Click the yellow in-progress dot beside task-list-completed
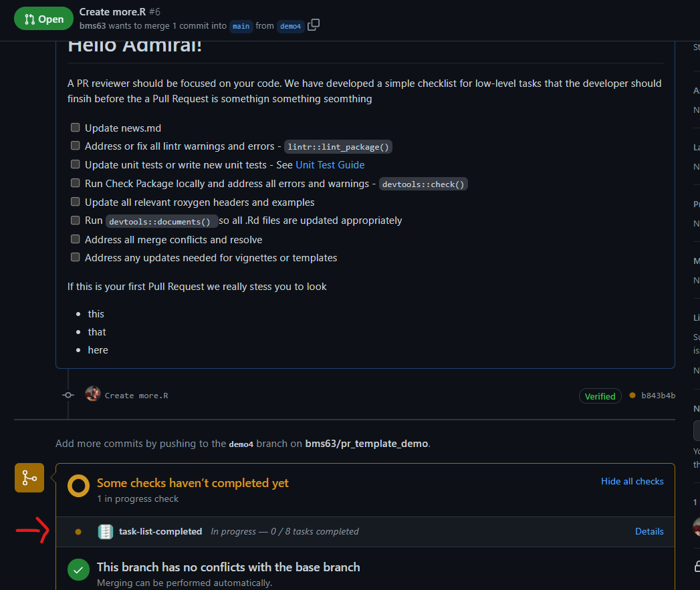The image size is (700, 590). point(78,531)
